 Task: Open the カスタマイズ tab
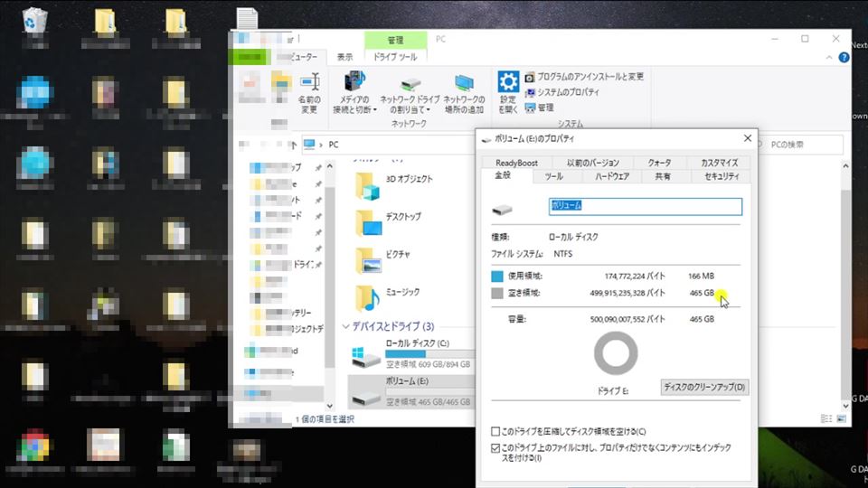pos(719,163)
